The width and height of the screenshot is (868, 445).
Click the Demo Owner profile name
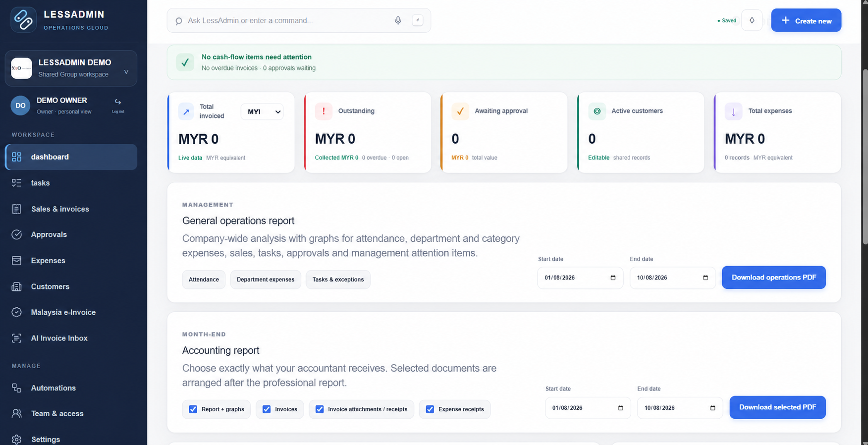(62, 100)
